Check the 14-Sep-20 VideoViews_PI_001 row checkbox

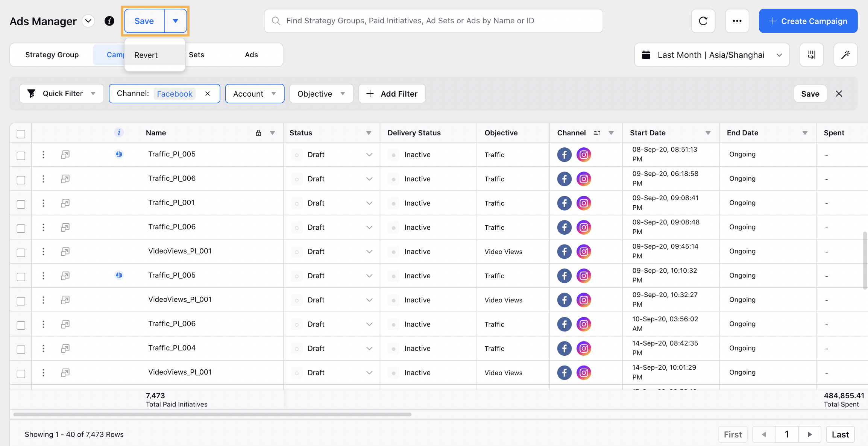tap(21, 374)
